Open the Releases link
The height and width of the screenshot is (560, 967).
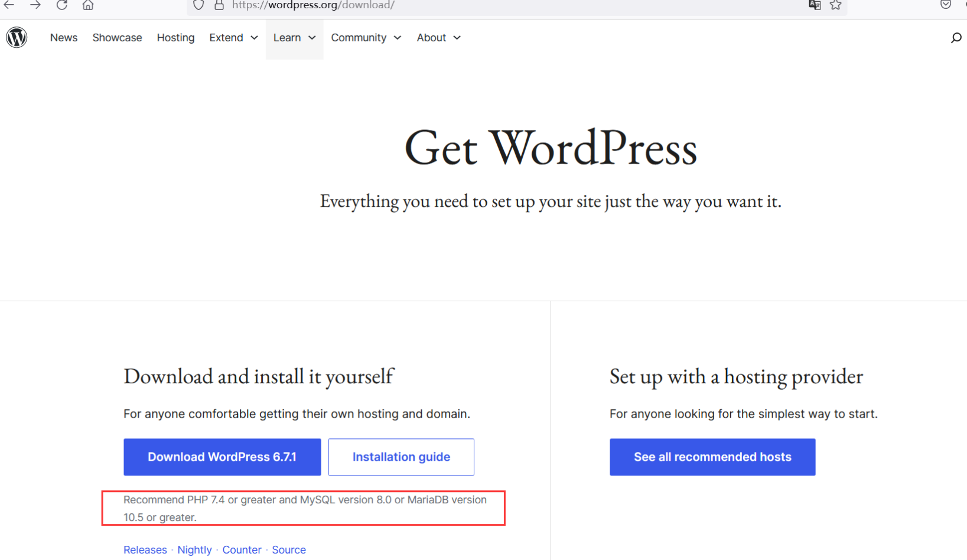click(145, 550)
